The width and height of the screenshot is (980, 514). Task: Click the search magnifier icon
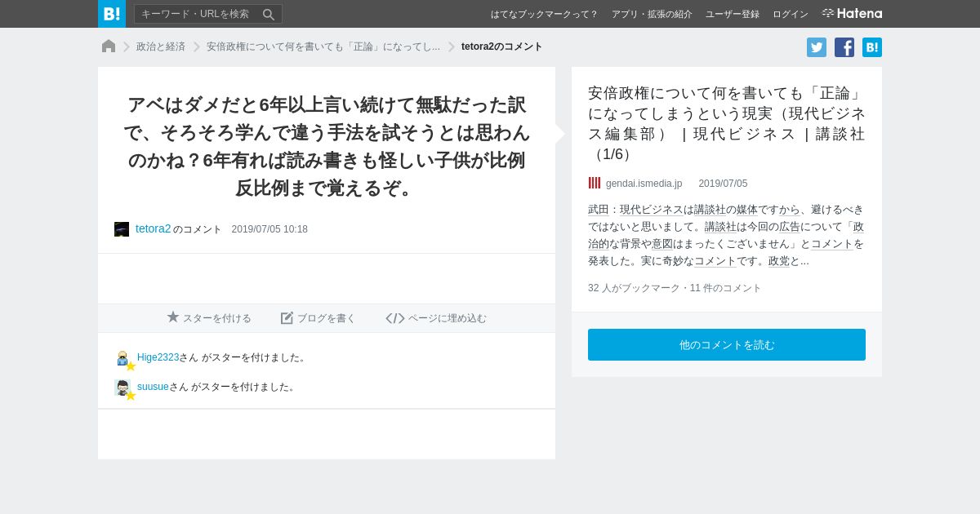(269, 14)
